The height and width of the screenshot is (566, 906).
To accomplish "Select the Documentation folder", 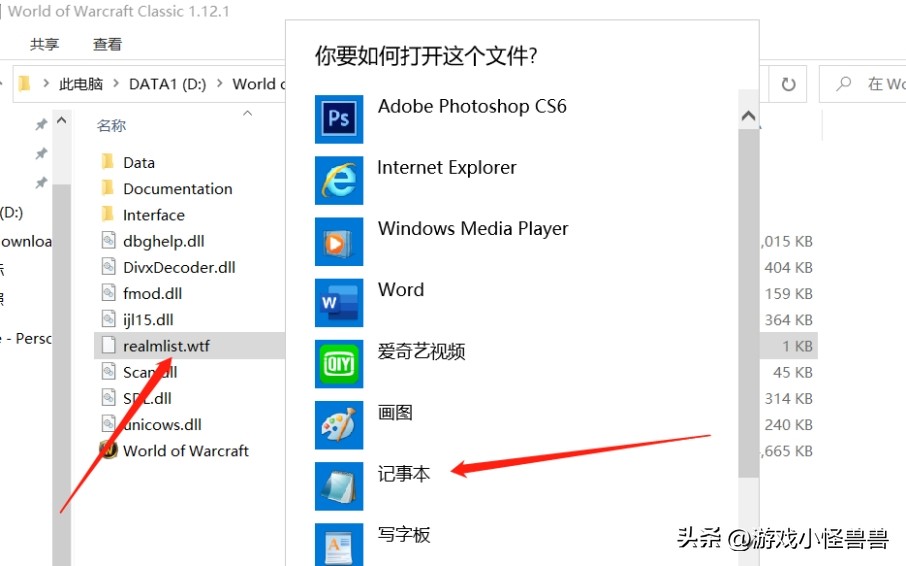I will coord(177,189).
